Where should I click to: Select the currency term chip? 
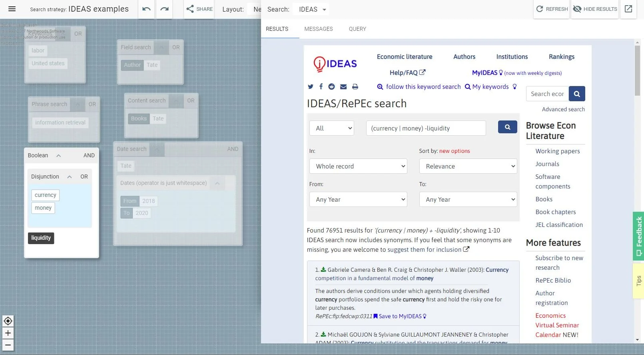click(46, 195)
